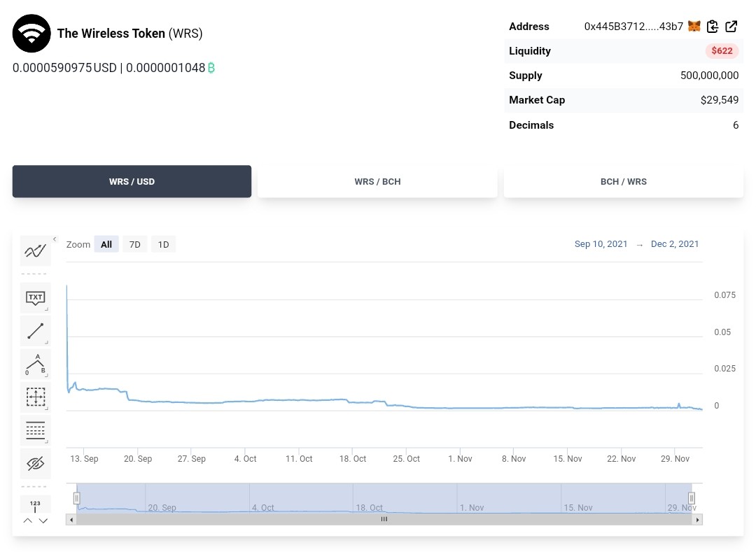Open the chart indicators tool
The image size is (756, 552).
click(x=35, y=250)
